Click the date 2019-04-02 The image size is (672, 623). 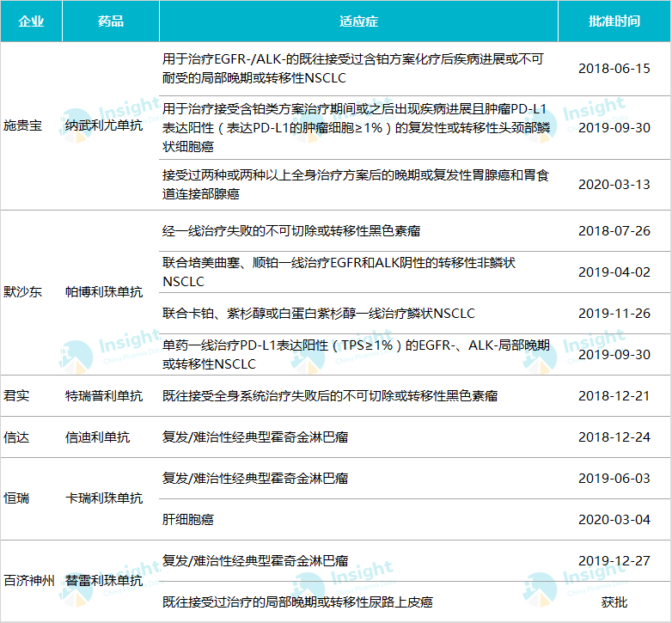click(614, 272)
